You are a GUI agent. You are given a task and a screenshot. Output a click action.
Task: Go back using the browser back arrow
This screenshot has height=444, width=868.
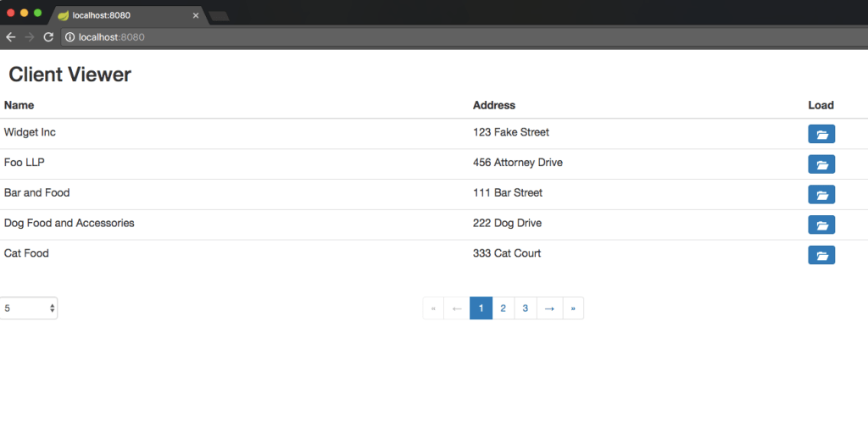[10, 37]
